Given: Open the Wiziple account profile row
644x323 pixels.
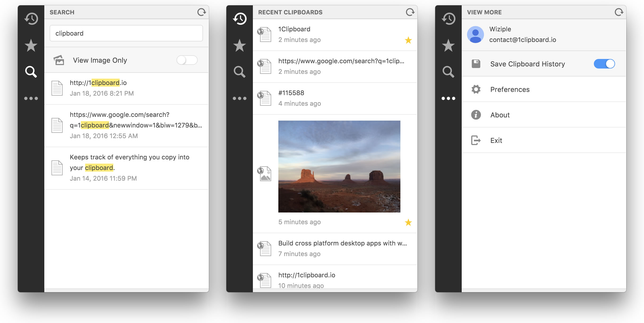Looking at the screenshot, I should 522,35.
